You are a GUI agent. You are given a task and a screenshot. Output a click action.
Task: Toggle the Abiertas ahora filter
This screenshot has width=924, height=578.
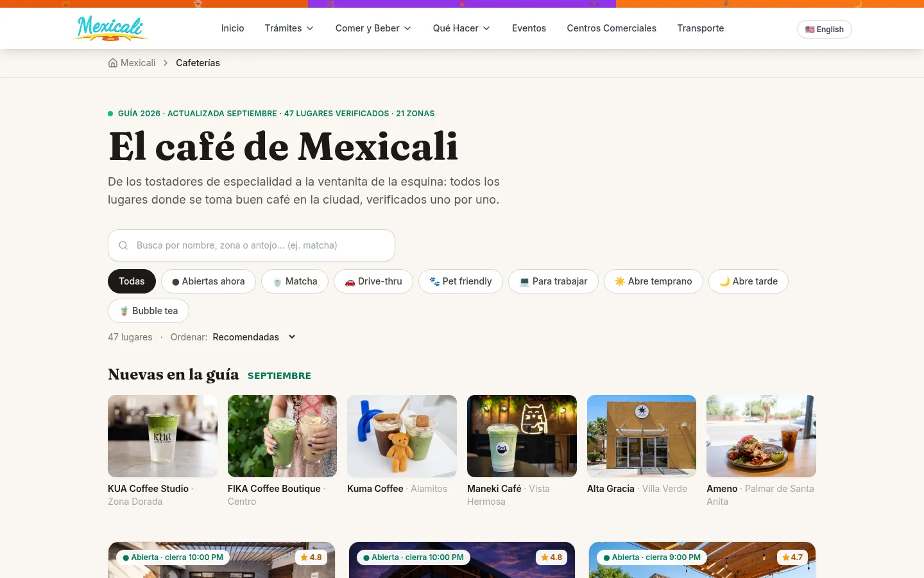coord(209,281)
